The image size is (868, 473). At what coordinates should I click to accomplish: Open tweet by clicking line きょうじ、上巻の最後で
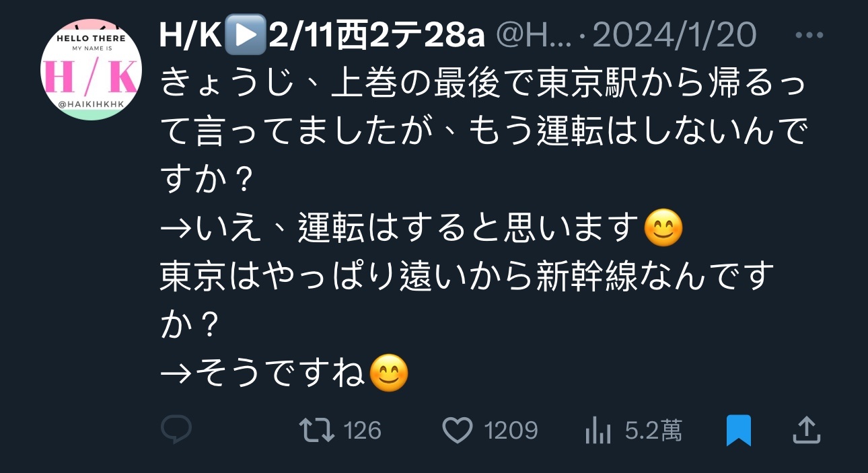(483, 84)
